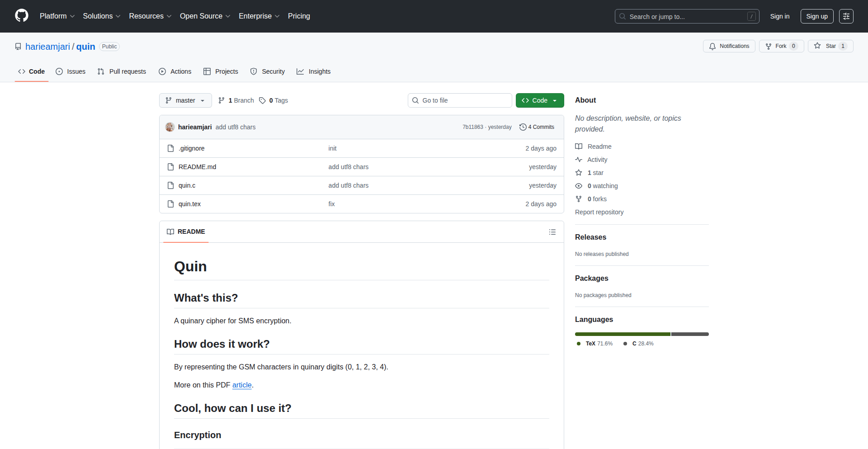Image resolution: width=868 pixels, height=449 pixels.
Task: Click the commit history clock icon
Action: coord(523,127)
